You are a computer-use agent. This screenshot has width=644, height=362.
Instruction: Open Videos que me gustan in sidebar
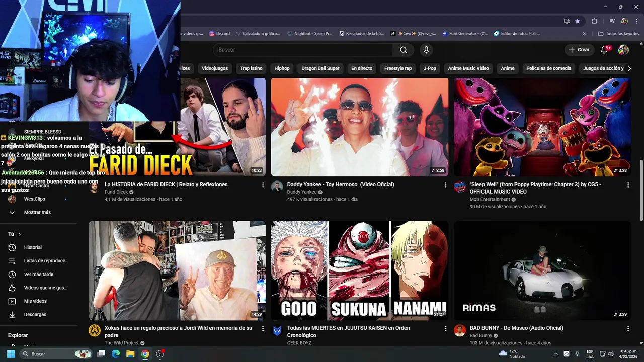pos(37,288)
